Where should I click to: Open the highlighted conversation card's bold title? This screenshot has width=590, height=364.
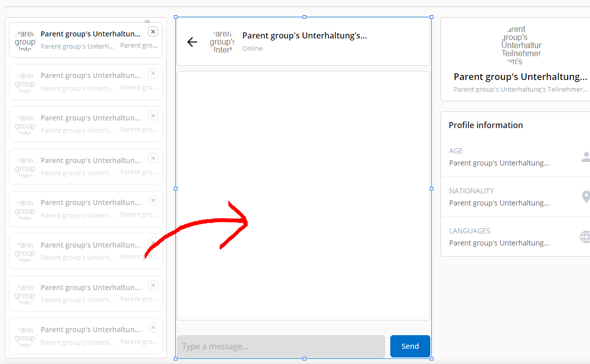[91, 34]
